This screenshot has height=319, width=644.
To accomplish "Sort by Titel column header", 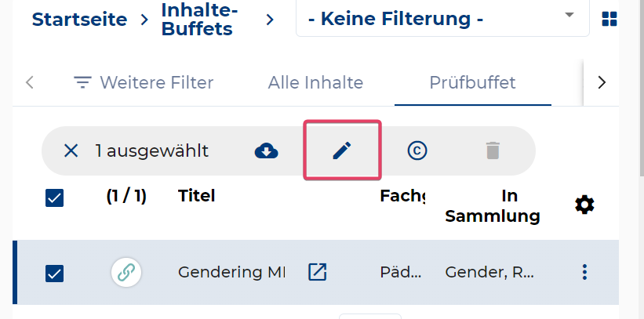I will (x=196, y=195).
